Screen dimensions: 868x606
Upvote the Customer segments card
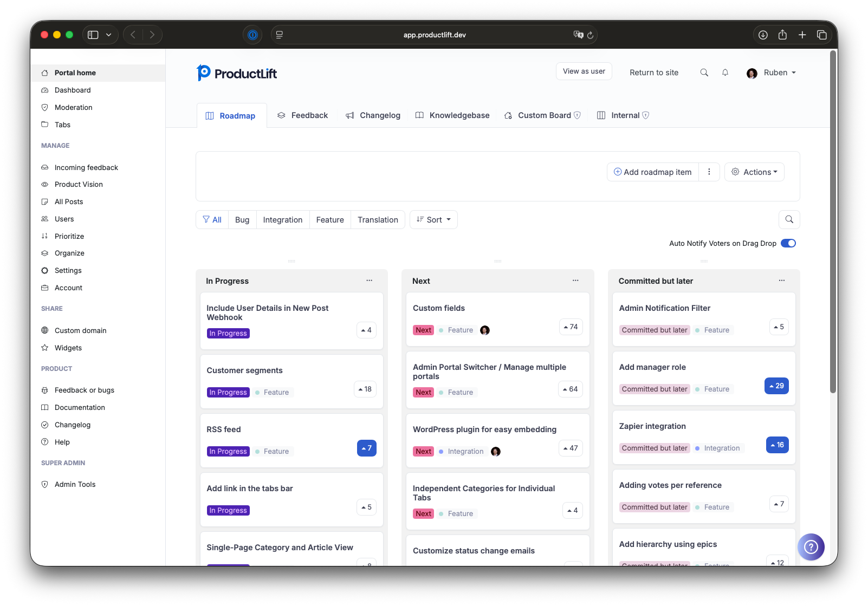point(365,389)
